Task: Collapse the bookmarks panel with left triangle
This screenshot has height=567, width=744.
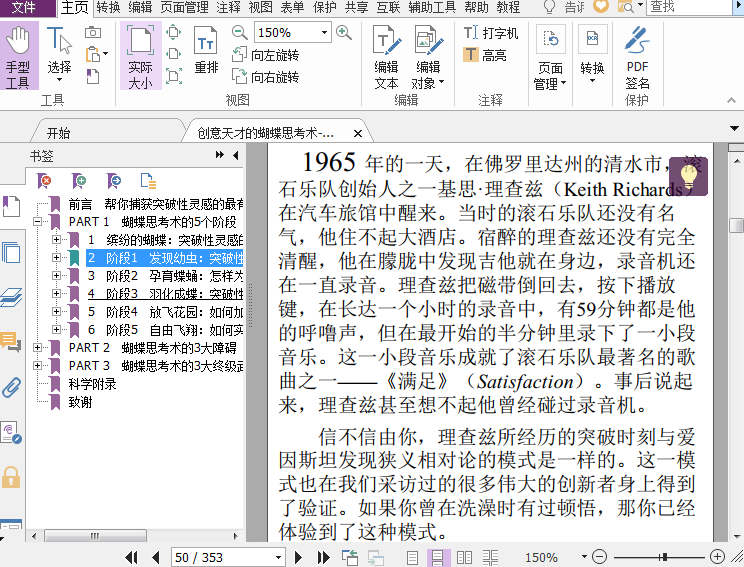Action: pyautogui.click(x=235, y=155)
